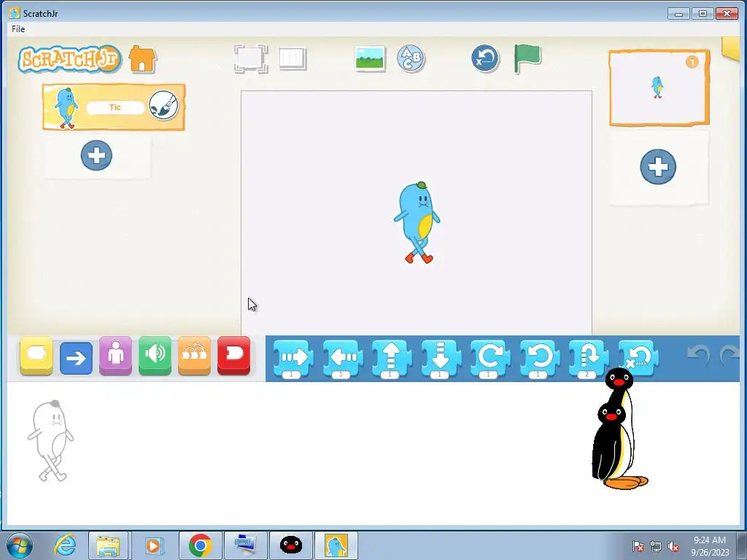Open the Windows Start menu
The image size is (747, 560).
point(20,545)
